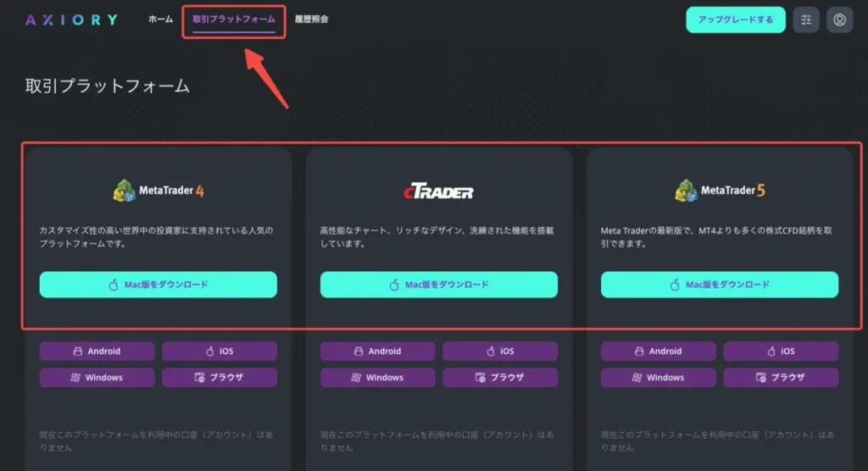Choose iOS for MetaTrader 4

click(x=220, y=351)
